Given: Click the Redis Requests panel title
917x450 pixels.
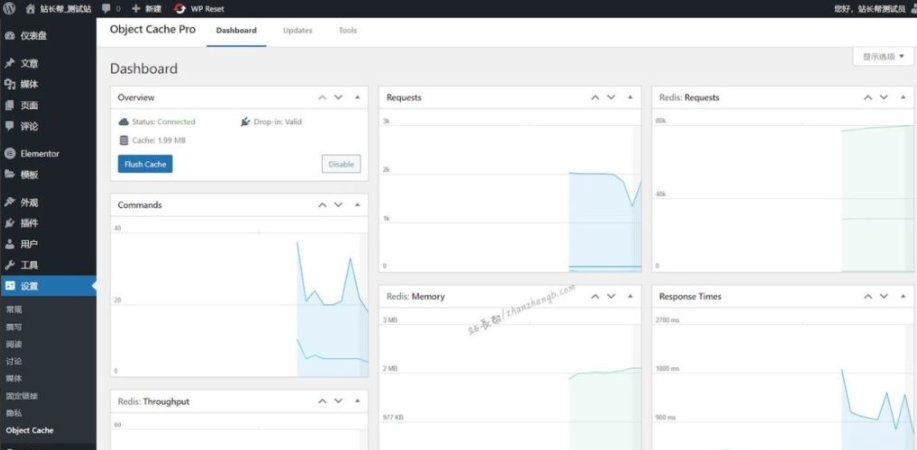Looking at the screenshot, I should click(689, 98).
